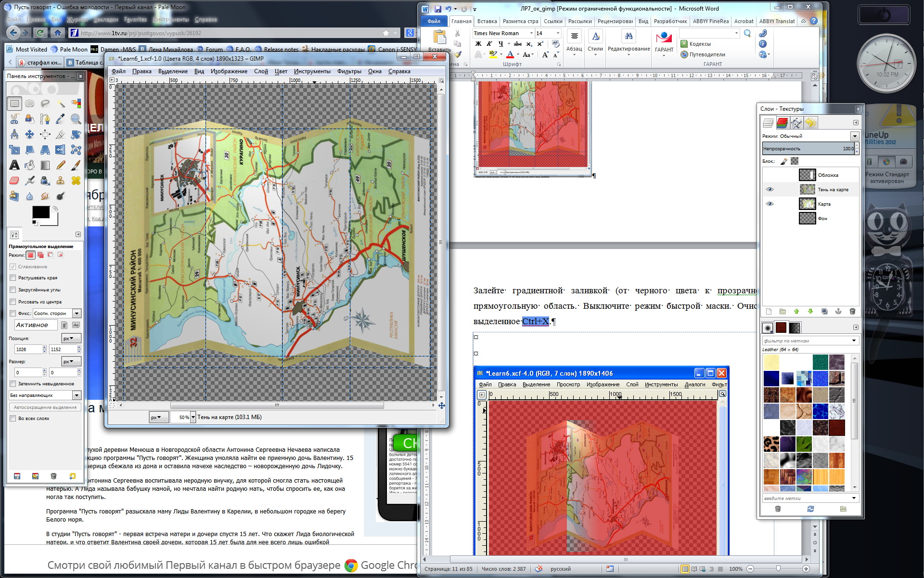
Task: Save the Word document with floppy icon
Action: click(438, 9)
